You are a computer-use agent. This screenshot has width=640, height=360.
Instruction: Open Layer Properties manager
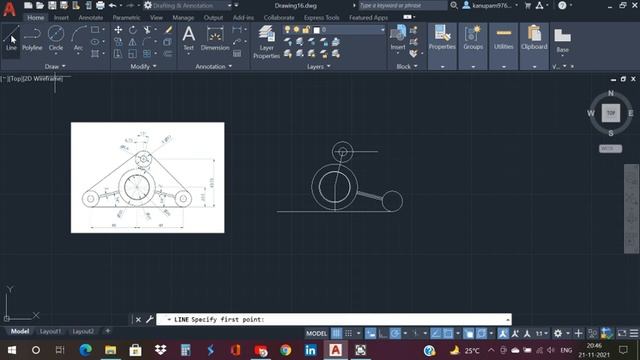click(267, 41)
